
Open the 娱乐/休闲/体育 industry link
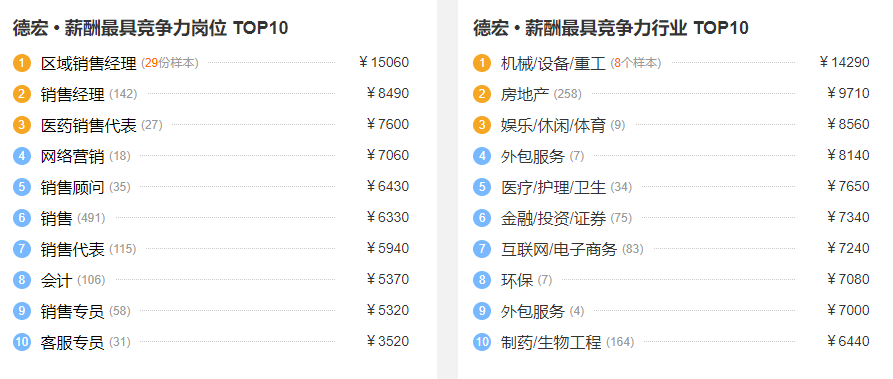coord(553,125)
